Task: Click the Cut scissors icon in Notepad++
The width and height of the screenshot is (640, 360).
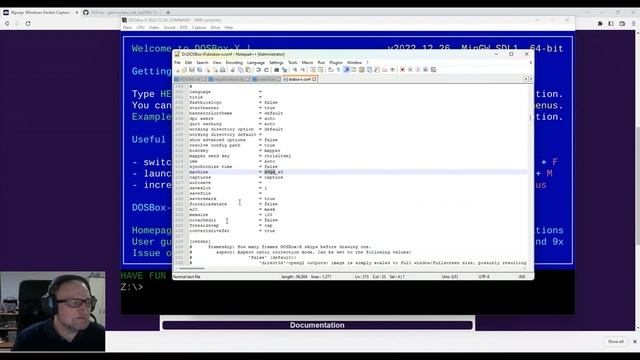Action: (232, 70)
